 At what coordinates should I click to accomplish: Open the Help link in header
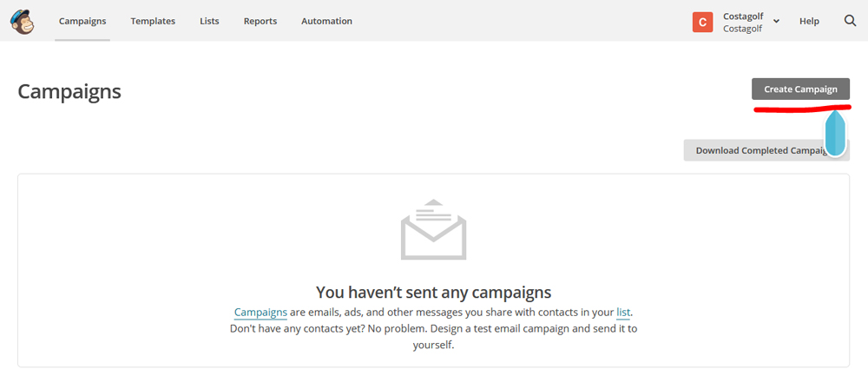click(809, 21)
